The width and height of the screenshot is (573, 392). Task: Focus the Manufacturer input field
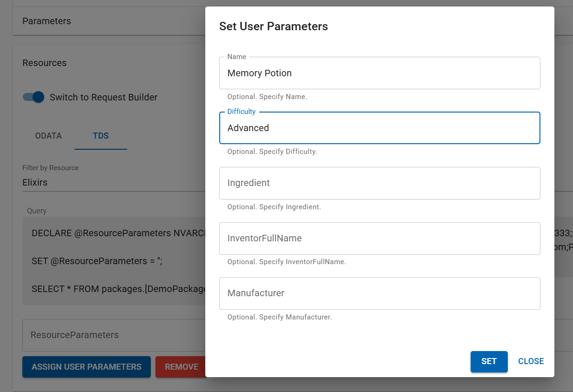(379, 293)
